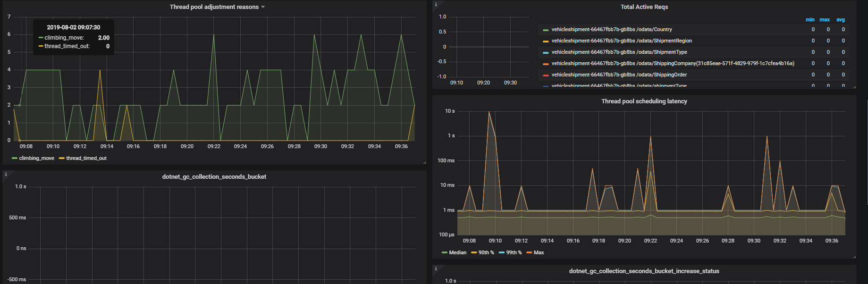Toggle the Max series in the legend
This screenshot has width=868, height=284.
pos(539,253)
